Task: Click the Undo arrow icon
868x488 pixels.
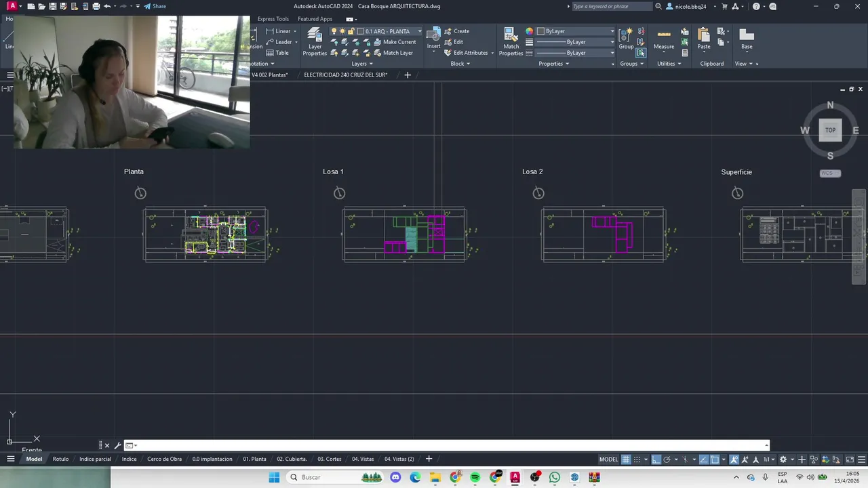Action: tap(107, 6)
